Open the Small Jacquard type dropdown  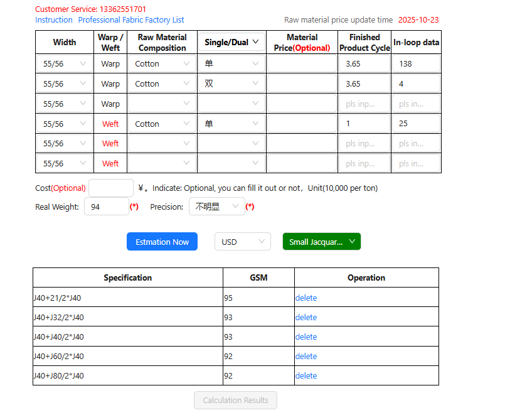click(x=321, y=242)
